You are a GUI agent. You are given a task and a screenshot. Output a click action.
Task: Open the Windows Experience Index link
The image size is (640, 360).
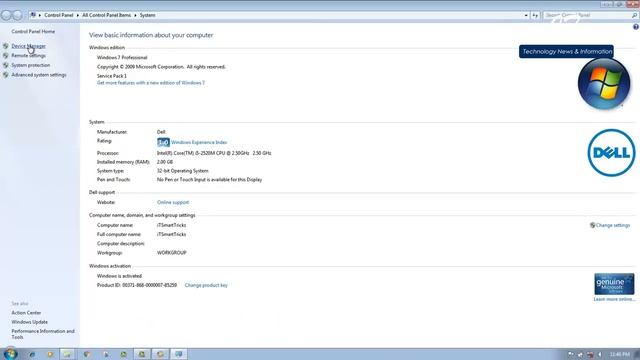click(199, 142)
